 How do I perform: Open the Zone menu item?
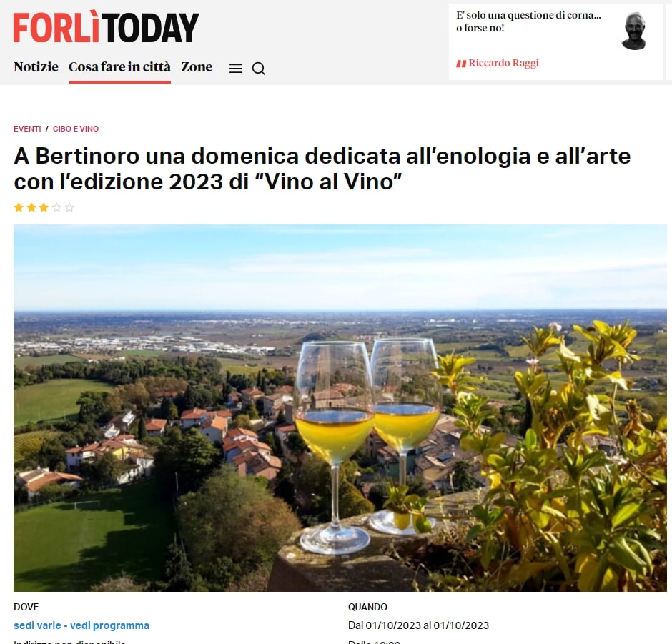pos(197,67)
